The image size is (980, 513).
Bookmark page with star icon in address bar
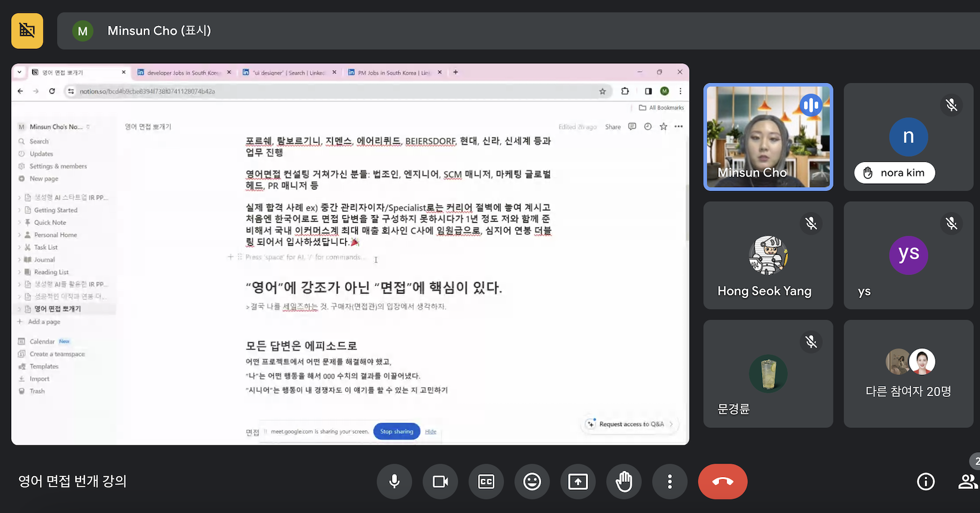click(x=603, y=91)
